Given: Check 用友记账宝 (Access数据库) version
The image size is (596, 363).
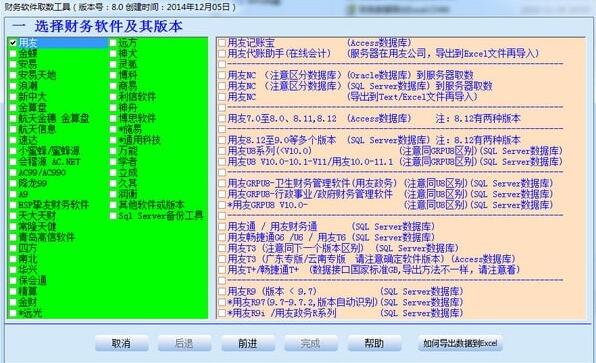Looking at the screenshot, I should coord(222,43).
